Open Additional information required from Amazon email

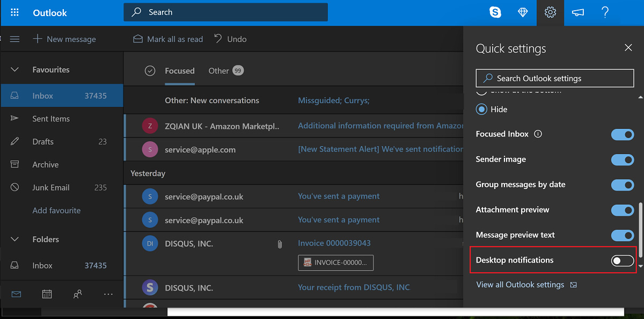coord(293,126)
